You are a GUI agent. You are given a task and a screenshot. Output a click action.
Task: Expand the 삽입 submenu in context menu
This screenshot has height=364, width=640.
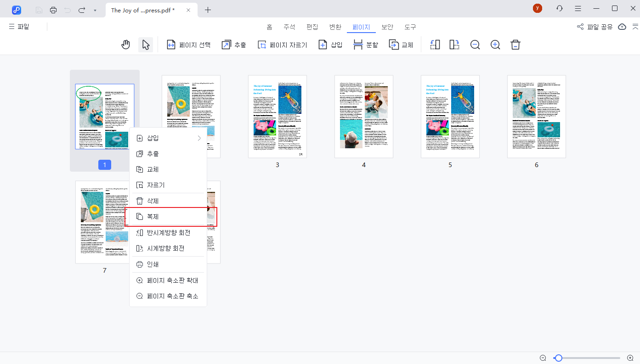tap(168, 138)
